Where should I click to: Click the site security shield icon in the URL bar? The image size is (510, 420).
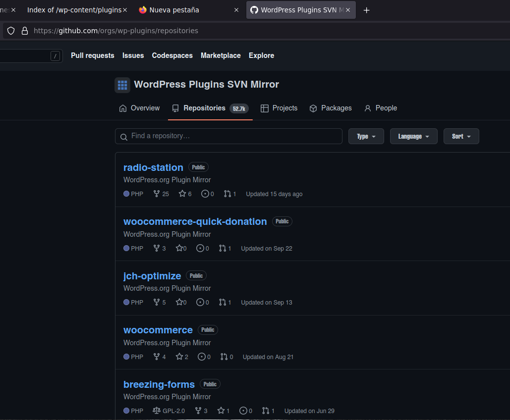[11, 31]
